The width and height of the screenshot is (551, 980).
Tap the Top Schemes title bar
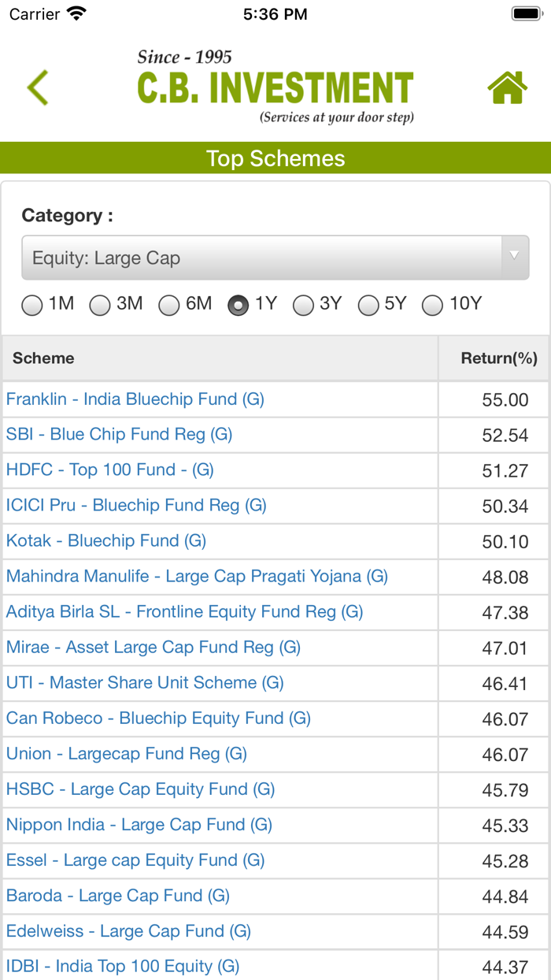pos(275,158)
